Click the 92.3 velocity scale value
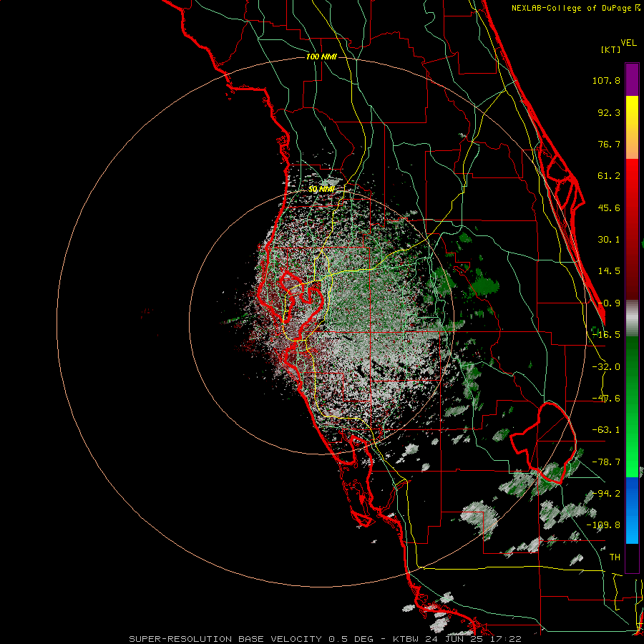The width and height of the screenshot is (644, 644). 609,112
